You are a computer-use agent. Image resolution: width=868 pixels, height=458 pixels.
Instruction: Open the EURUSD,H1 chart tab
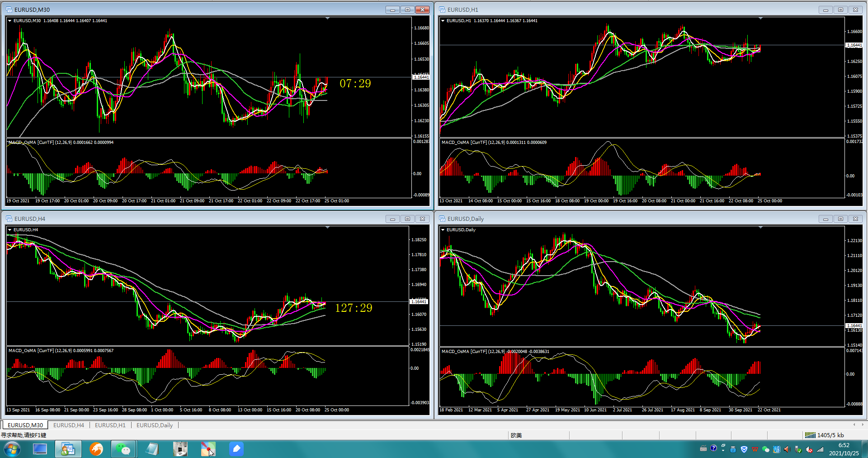(x=110, y=425)
